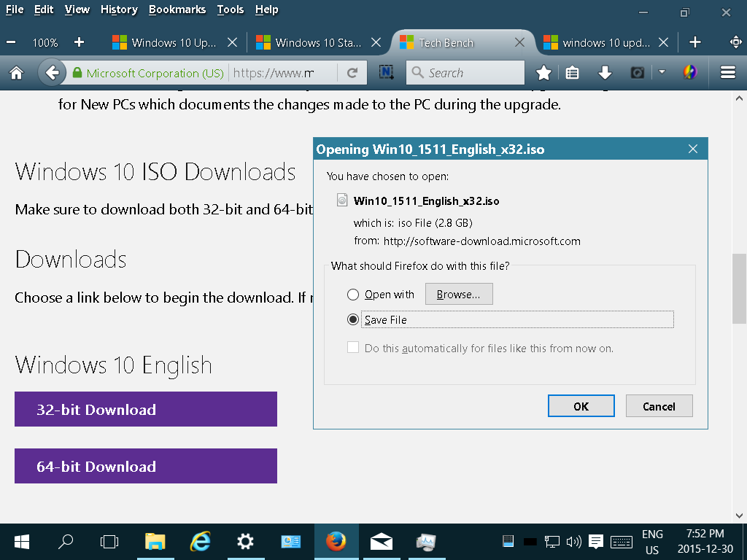Click the OneNote clipper toolbar icon
Screen dimensions: 747x560
click(387, 72)
